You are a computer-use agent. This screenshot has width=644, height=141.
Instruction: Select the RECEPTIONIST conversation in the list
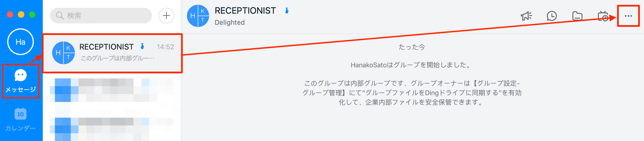pyautogui.click(x=112, y=53)
